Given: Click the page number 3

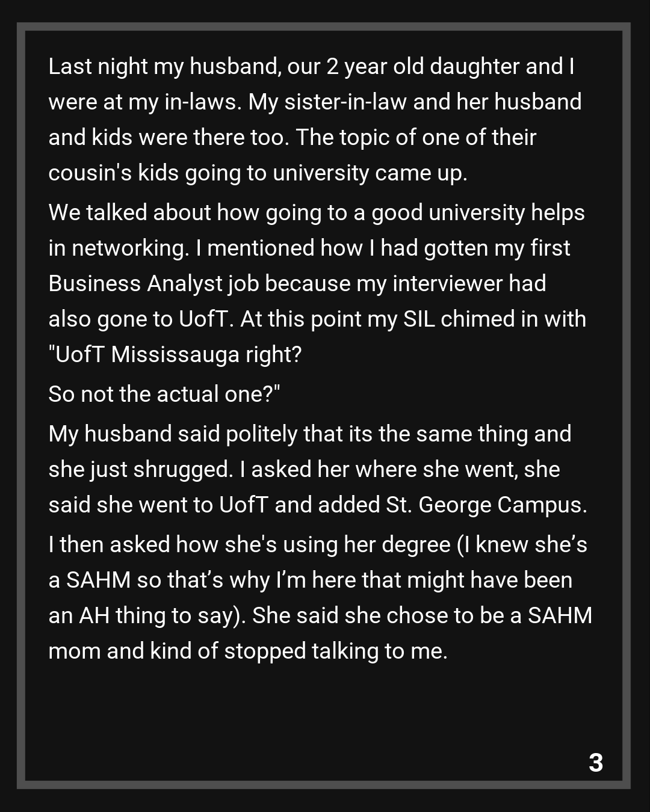Looking at the screenshot, I should (595, 762).
